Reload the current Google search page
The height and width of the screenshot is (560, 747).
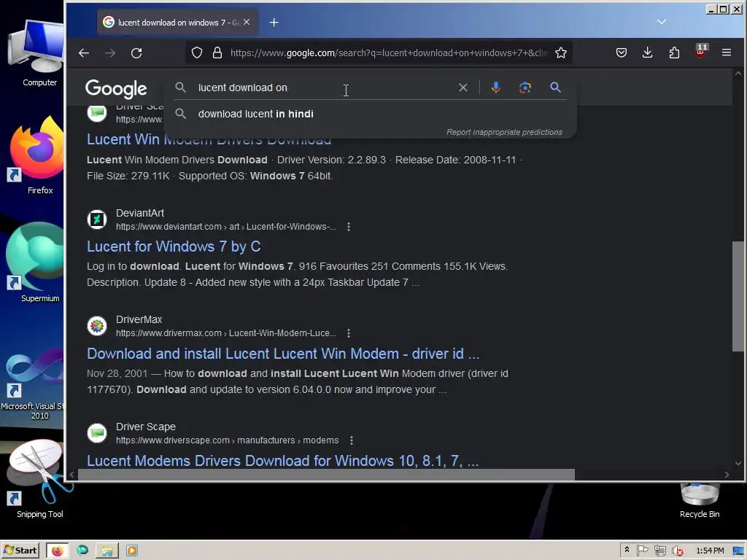pyautogui.click(x=136, y=52)
